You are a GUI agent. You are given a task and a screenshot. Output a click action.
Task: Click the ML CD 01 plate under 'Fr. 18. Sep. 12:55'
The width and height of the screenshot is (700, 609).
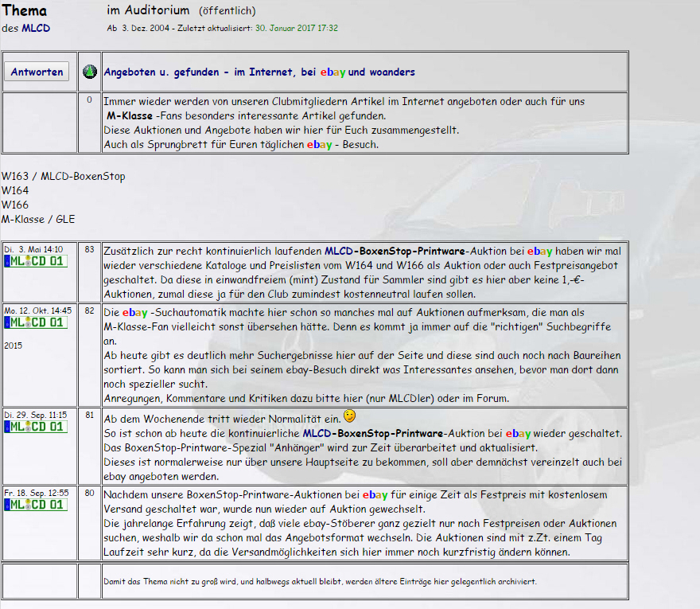point(36,505)
